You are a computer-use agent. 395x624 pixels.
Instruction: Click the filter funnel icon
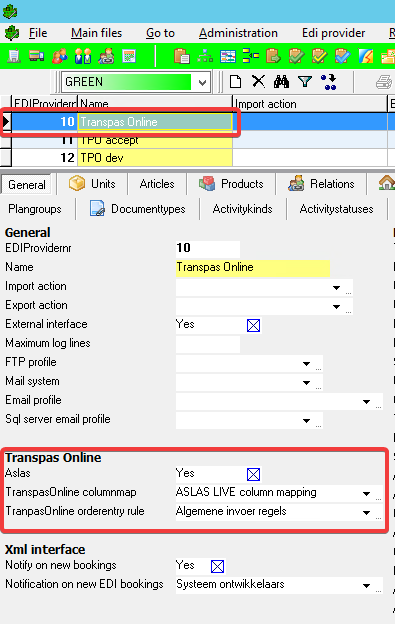[x=305, y=82]
